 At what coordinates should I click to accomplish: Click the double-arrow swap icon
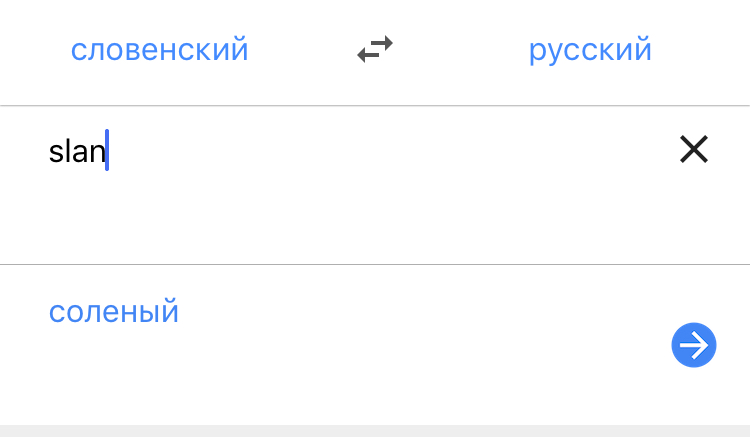(375, 49)
